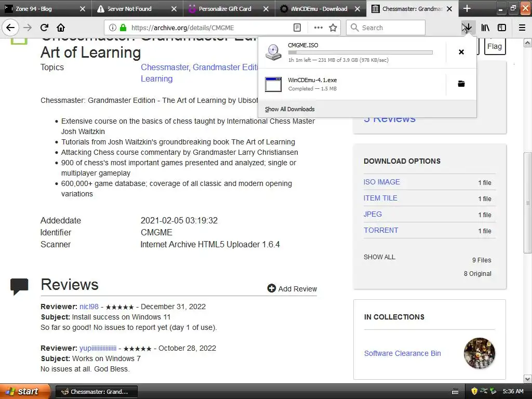
Task: Click the network connection tray icon
Action: (x=484, y=391)
